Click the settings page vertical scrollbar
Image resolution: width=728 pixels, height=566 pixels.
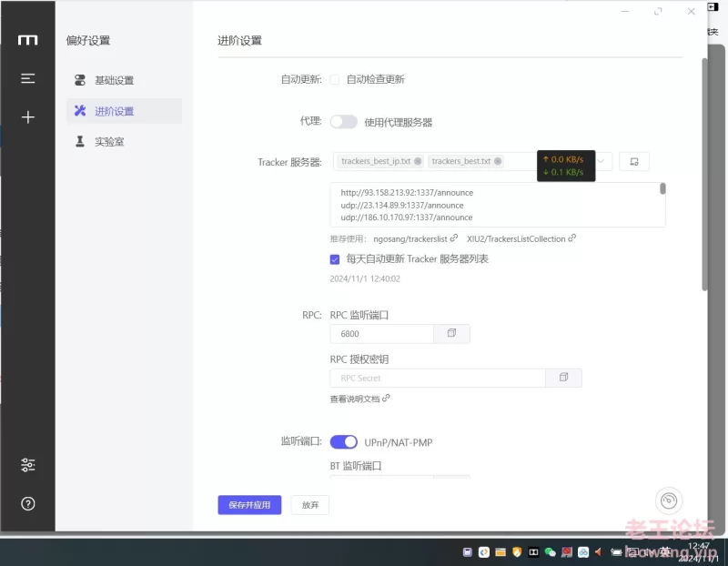(704, 174)
